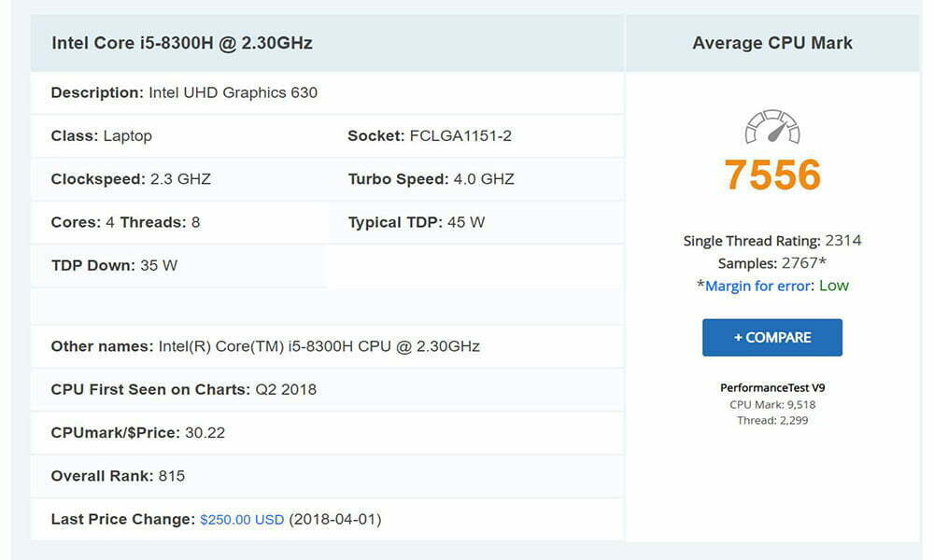This screenshot has height=560, width=934.
Task: Click the + COMPARE button
Action: click(772, 338)
